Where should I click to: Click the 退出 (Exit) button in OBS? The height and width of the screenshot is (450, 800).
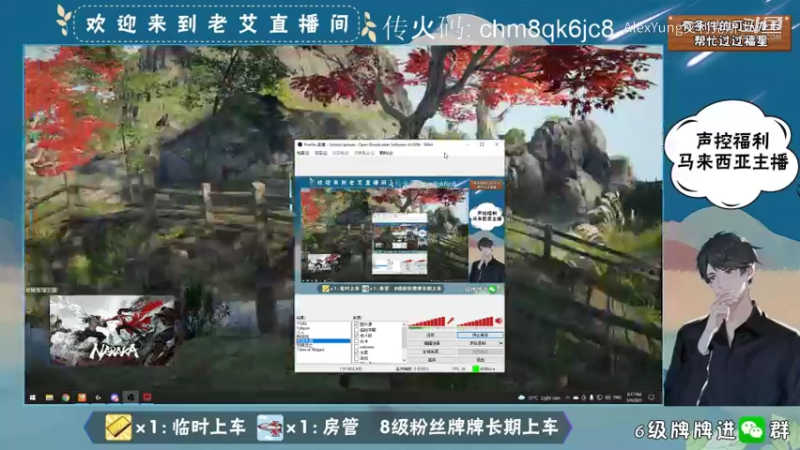(480, 360)
